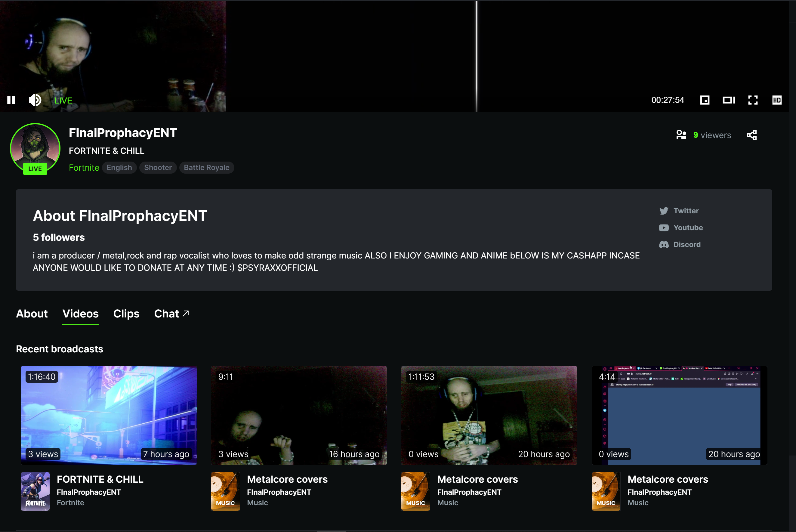Pause the live stream playback
This screenshot has width=796, height=532.
tap(11, 100)
